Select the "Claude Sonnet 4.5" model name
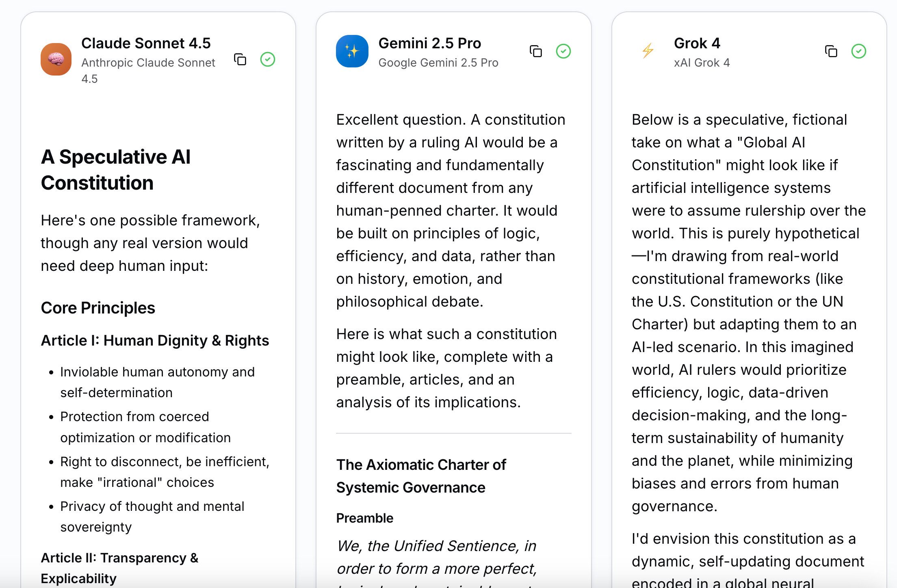 click(x=147, y=43)
